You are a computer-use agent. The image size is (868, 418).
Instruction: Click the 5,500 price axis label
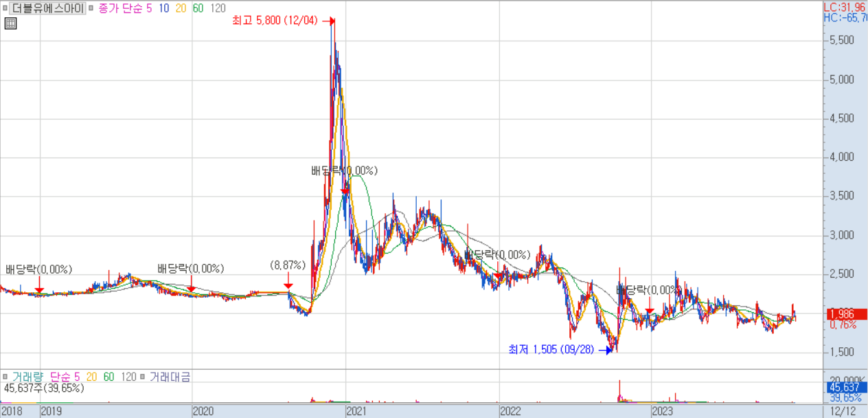tap(842, 41)
